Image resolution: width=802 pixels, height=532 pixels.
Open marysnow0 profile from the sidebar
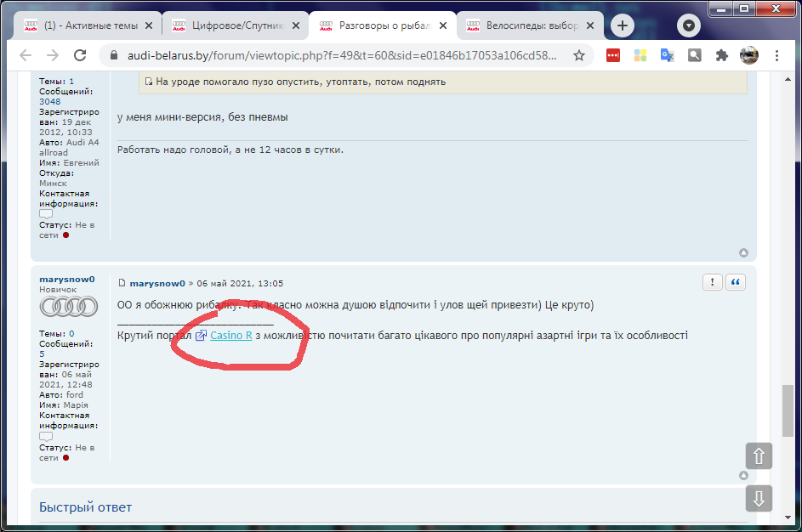point(66,279)
